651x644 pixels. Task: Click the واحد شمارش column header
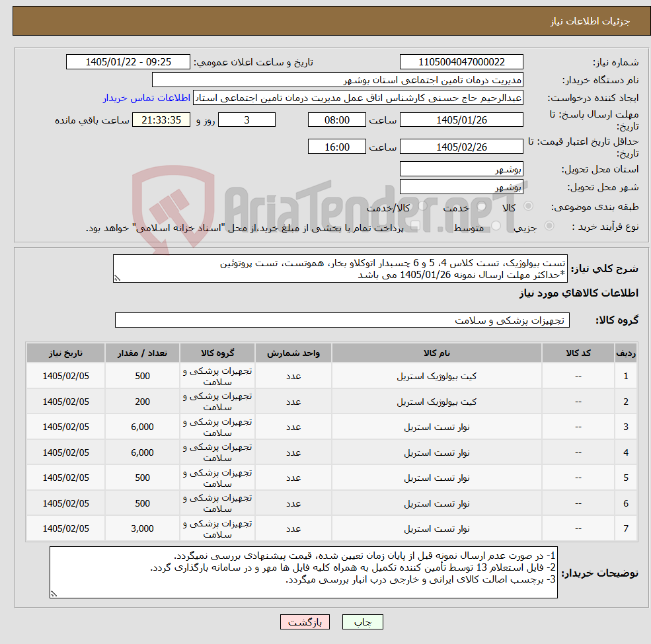[x=293, y=353]
